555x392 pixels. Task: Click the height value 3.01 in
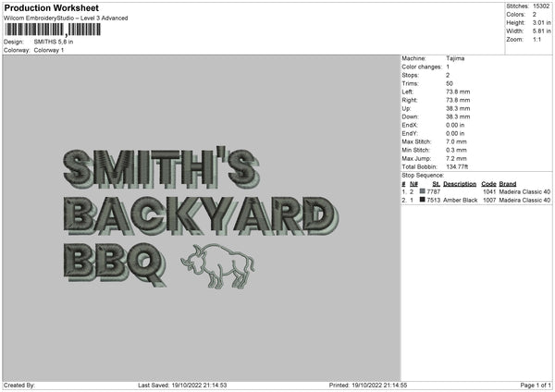click(x=541, y=22)
